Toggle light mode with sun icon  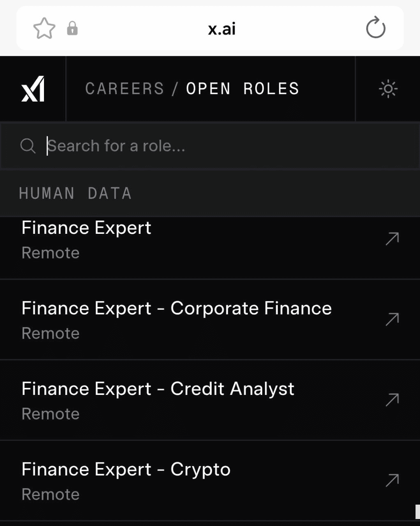[x=388, y=89]
